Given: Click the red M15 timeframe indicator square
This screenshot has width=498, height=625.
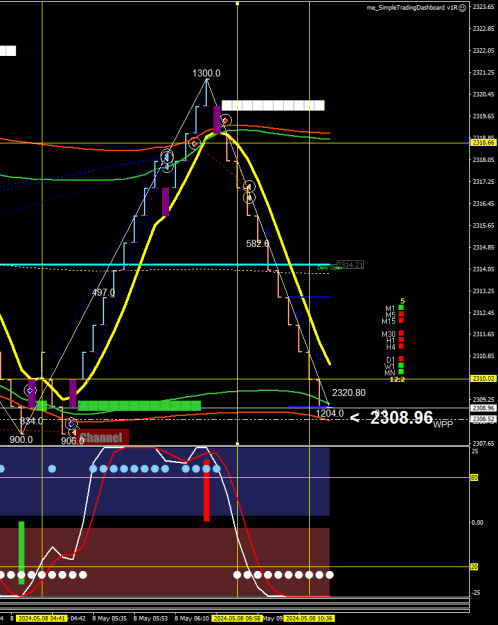Looking at the screenshot, I should (x=401, y=320).
